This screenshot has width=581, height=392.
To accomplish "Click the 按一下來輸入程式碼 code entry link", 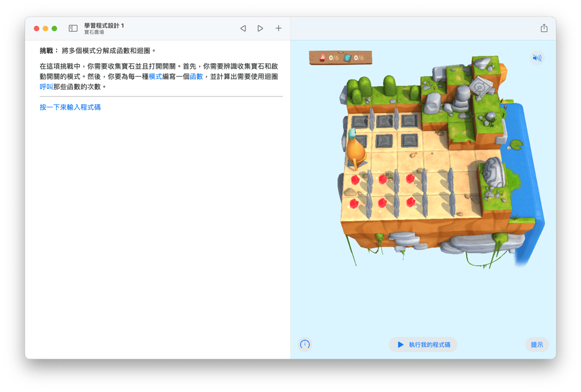I will click(x=70, y=107).
